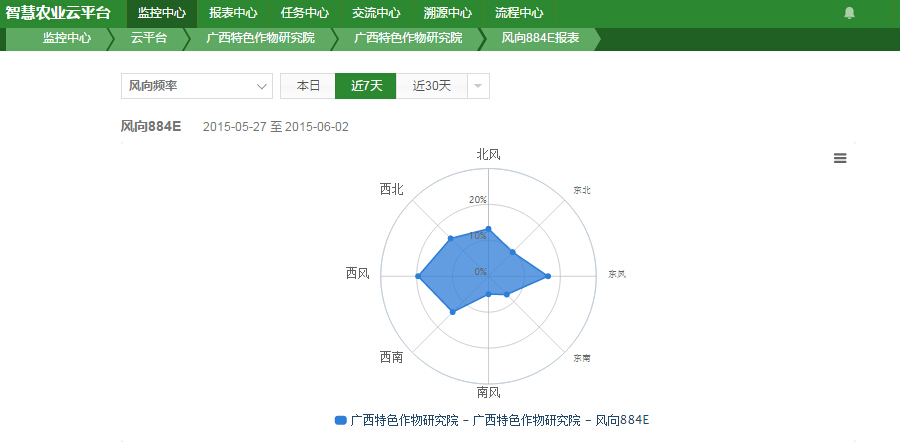Open the chart hamburger menu icon
Image resolution: width=900 pixels, height=447 pixels.
pos(840,158)
